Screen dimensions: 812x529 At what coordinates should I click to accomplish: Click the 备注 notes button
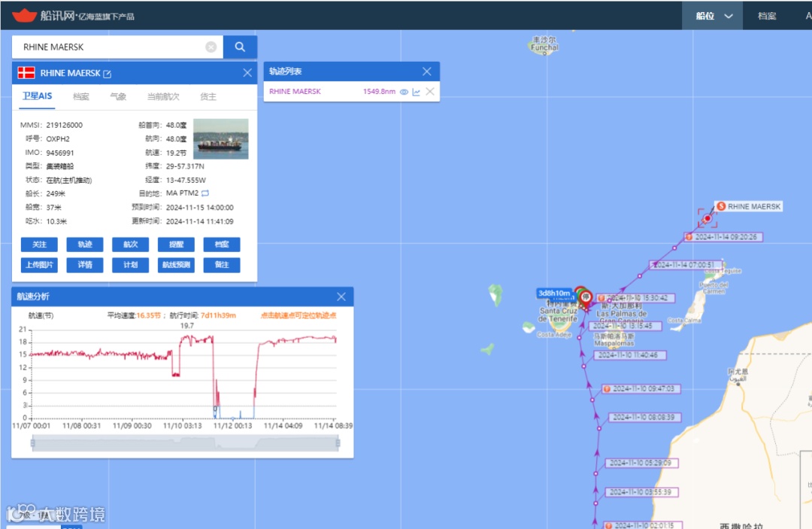(222, 265)
